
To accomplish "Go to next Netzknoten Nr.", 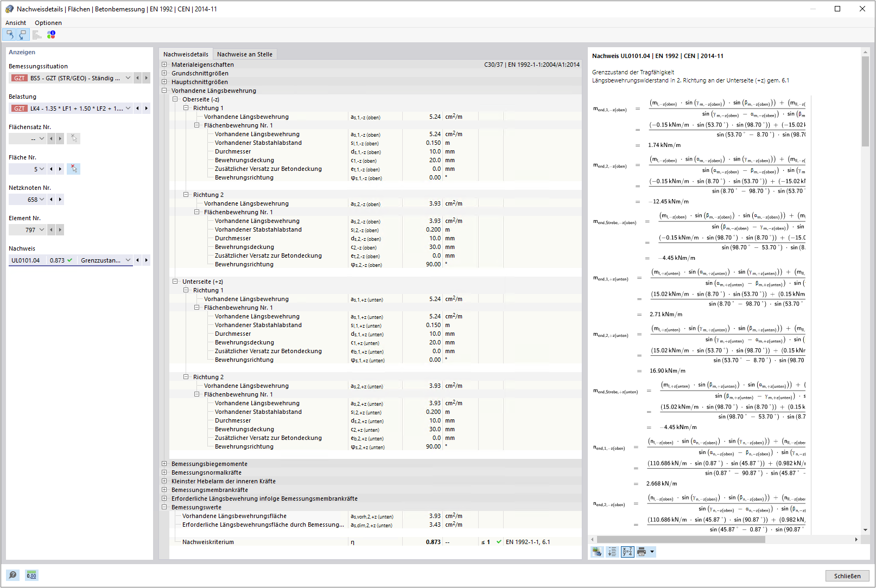I will click(x=60, y=200).
